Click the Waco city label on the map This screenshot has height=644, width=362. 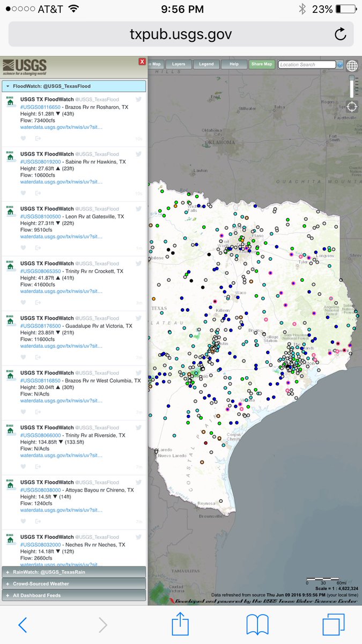pos(241,292)
